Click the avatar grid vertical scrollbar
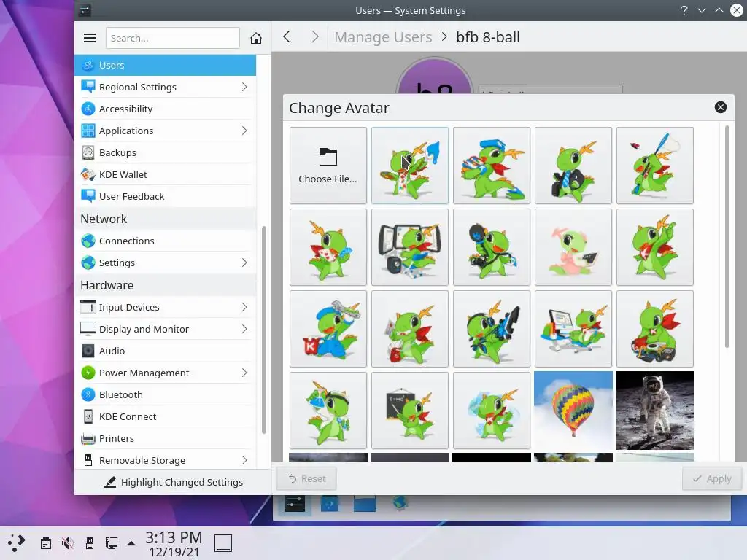 coord(727,237)
